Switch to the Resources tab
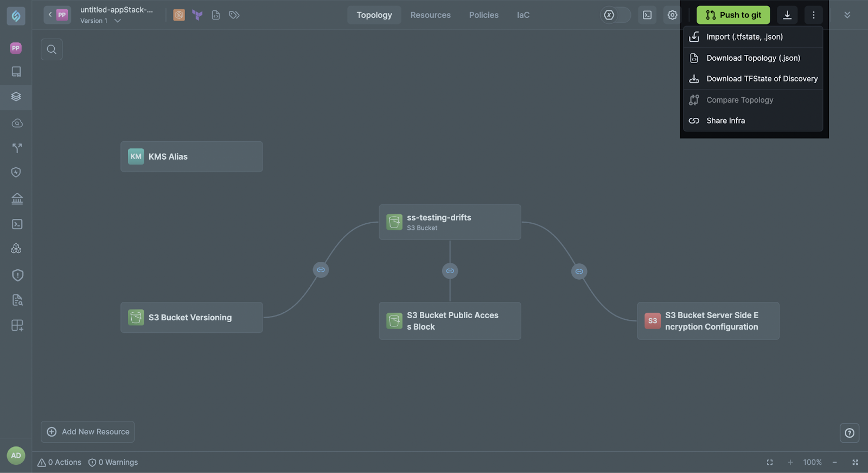 (430, 15)
